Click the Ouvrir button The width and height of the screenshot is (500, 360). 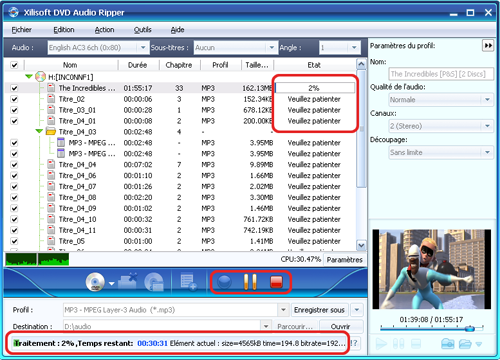pos(340,326)
